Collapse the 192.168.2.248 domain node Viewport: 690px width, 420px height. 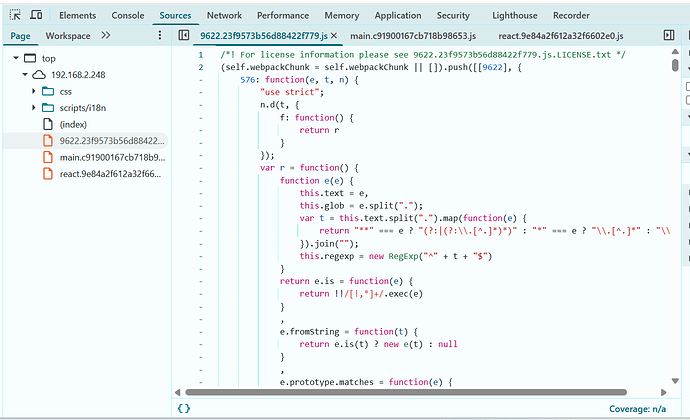(25, 74)
